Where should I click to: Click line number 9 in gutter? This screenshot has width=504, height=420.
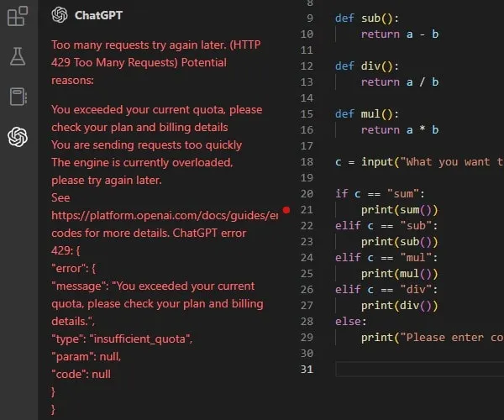(x=309, y=18)
